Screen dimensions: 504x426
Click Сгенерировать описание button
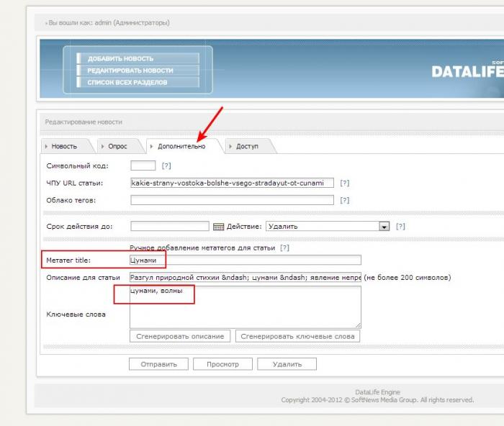(180, 336)
